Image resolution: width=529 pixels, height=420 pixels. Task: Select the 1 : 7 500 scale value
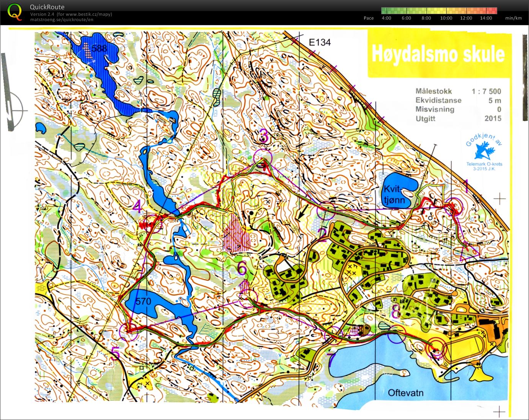click(486, 91)
